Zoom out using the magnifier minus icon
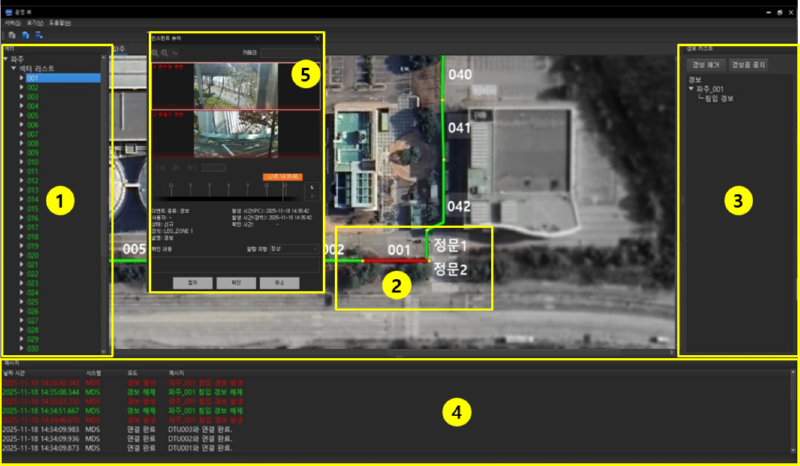Screen dimensions: 800x466 click(x=165, y=53)
